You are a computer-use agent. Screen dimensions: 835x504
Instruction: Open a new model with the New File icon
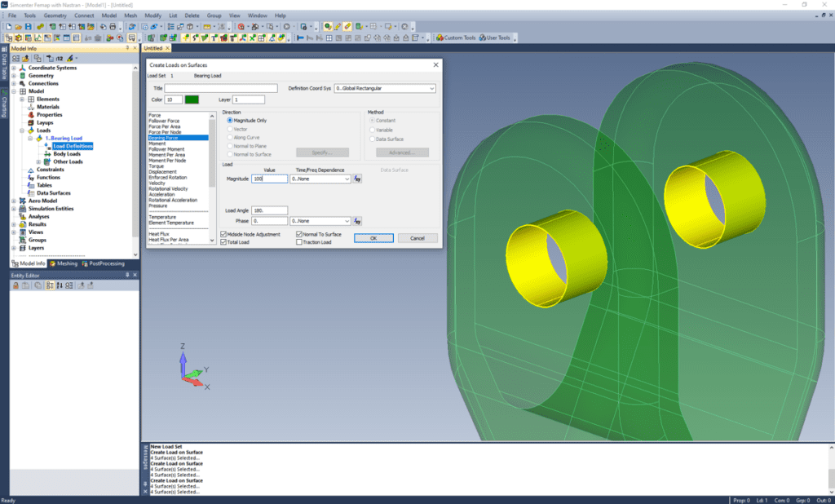pyautogui.click(x=8, y=26)
